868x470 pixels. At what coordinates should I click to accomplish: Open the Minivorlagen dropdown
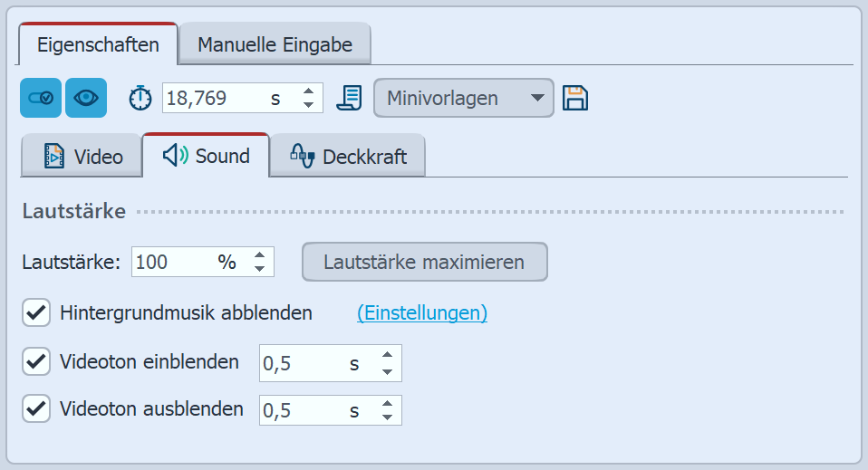463,98
